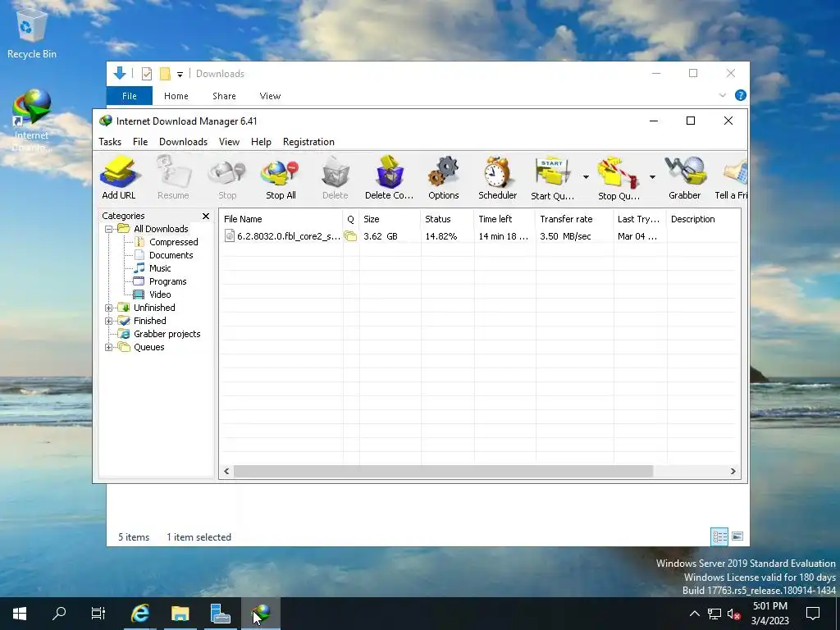
Task: Open the Start Queue dropdown arrow
Action: pos(586,177)
